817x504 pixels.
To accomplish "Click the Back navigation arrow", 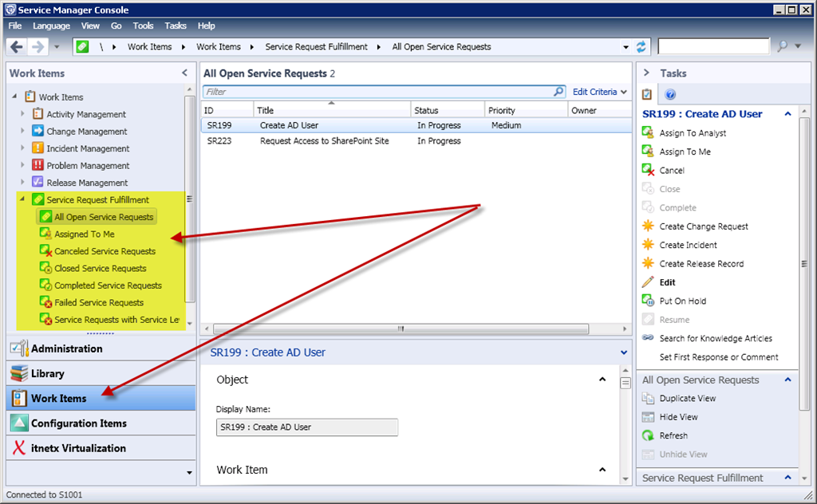I will tap(17, 47).
